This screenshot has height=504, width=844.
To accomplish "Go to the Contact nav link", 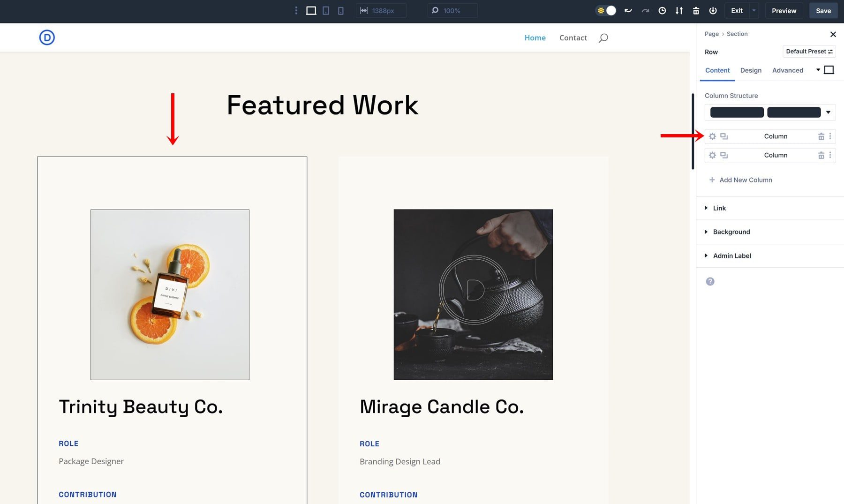I will coord(573,38).
